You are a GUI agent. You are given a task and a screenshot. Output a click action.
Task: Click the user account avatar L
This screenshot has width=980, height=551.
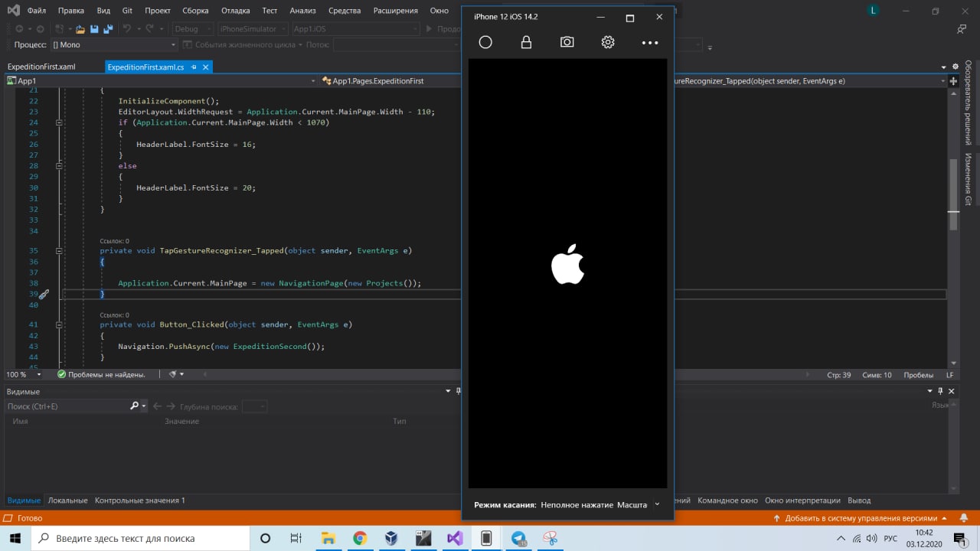point(874,11)
